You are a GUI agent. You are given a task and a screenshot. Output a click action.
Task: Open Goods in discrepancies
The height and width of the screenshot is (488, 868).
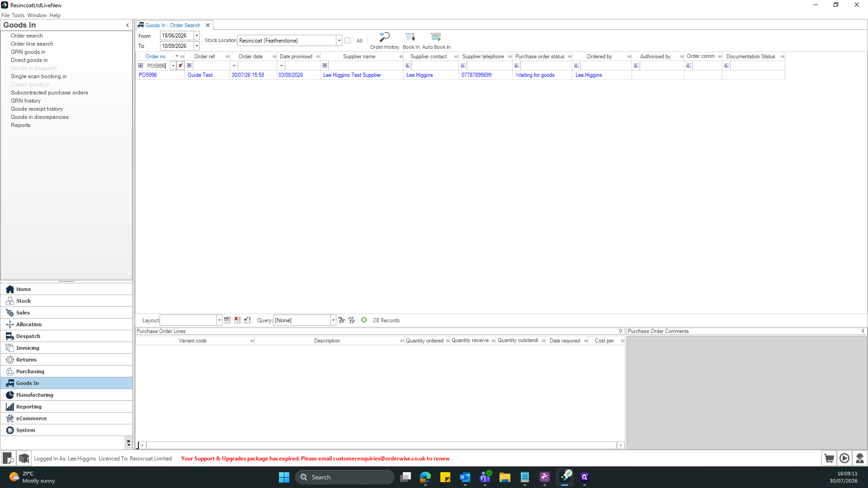(40, 117)
